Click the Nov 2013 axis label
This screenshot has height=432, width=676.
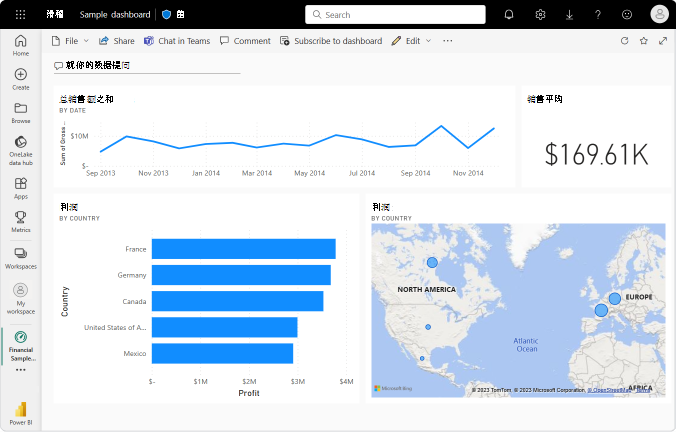pos(153,173)
